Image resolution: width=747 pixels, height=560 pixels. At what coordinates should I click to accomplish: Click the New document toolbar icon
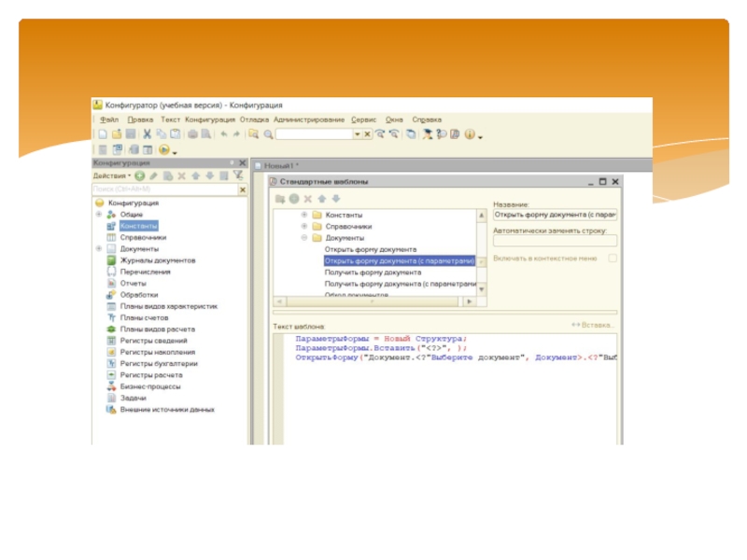click(x=102, y=134)
